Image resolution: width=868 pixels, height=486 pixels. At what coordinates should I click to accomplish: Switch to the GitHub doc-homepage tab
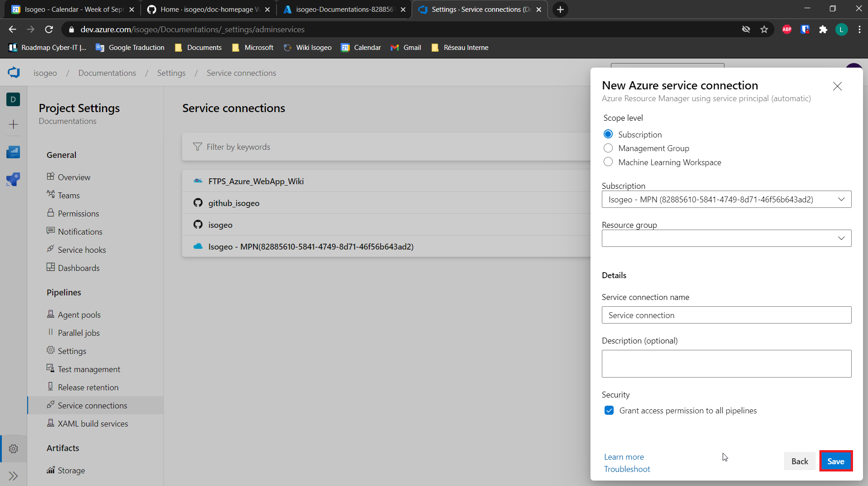pyautogui.click(x=208, y=10)
